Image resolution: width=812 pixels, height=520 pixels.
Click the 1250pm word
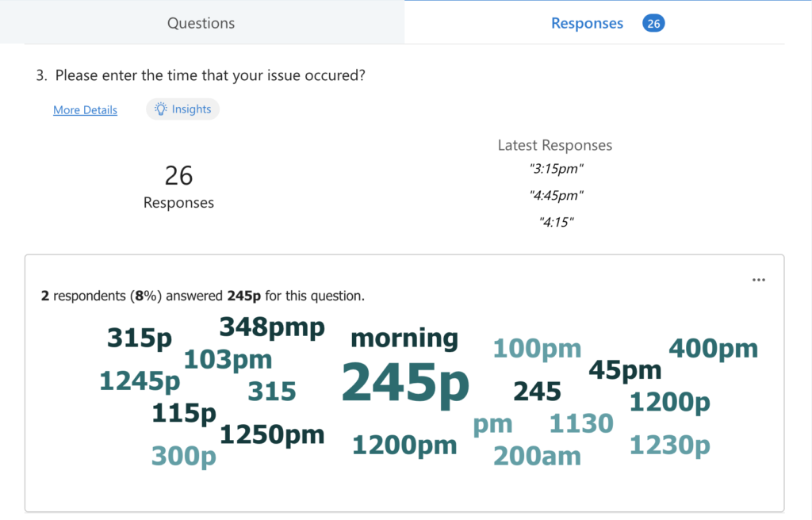[x=272, y=434]
